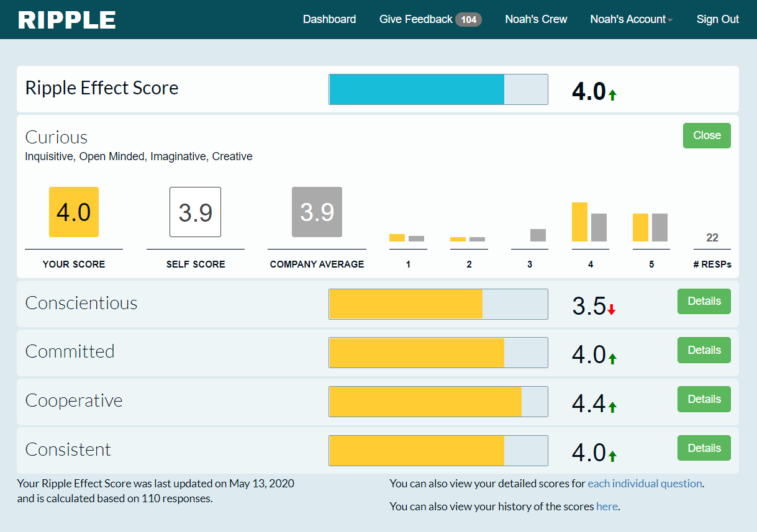Go to the Dashboard page
This screenshot has width=757, height=532.
pyautogui.click(x=329, y=19)
